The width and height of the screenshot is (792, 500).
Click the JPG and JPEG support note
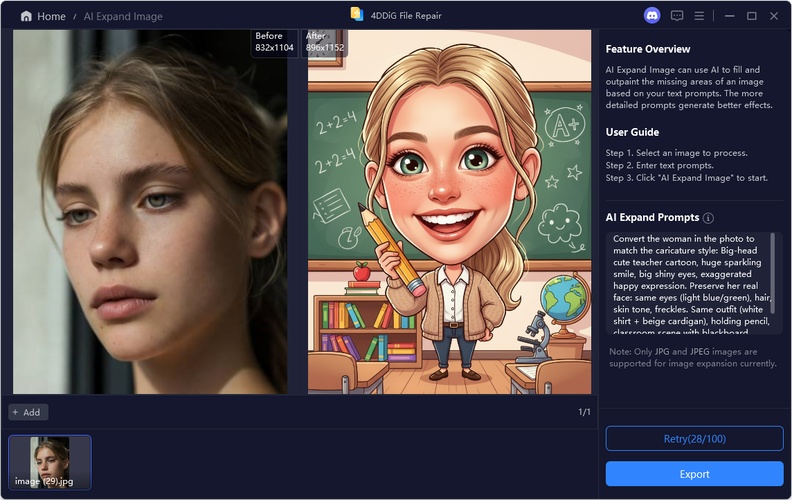coord(692,357)
